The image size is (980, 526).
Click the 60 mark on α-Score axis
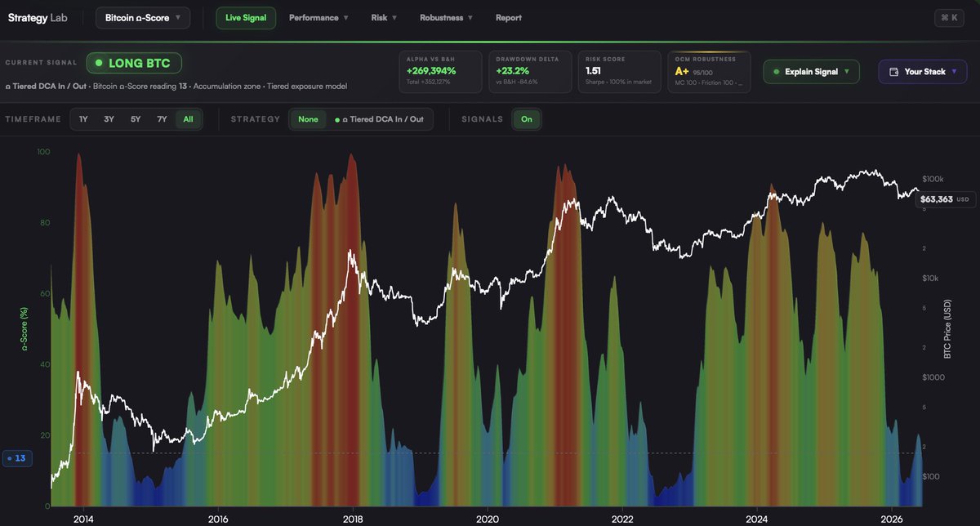coord(45,294)
